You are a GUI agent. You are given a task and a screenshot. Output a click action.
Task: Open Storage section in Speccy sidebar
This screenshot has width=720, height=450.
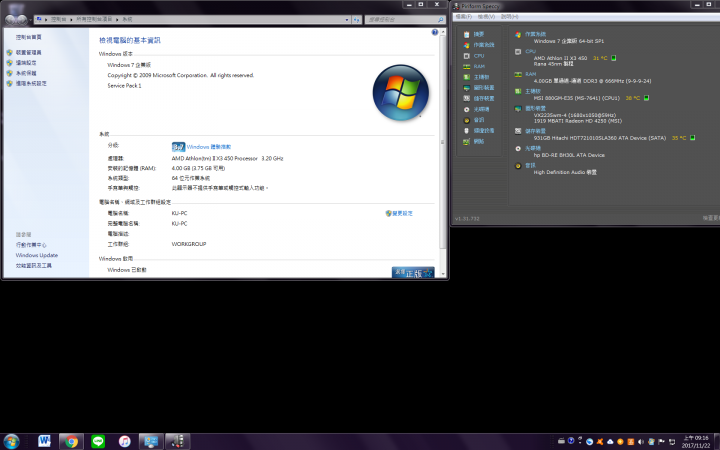484,99
